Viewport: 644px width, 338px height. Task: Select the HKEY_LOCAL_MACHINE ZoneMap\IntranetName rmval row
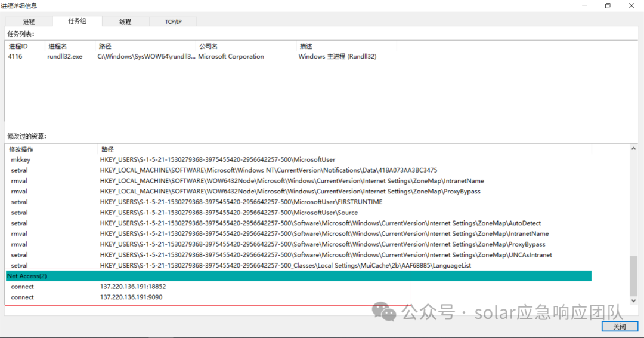coord(299,181)
